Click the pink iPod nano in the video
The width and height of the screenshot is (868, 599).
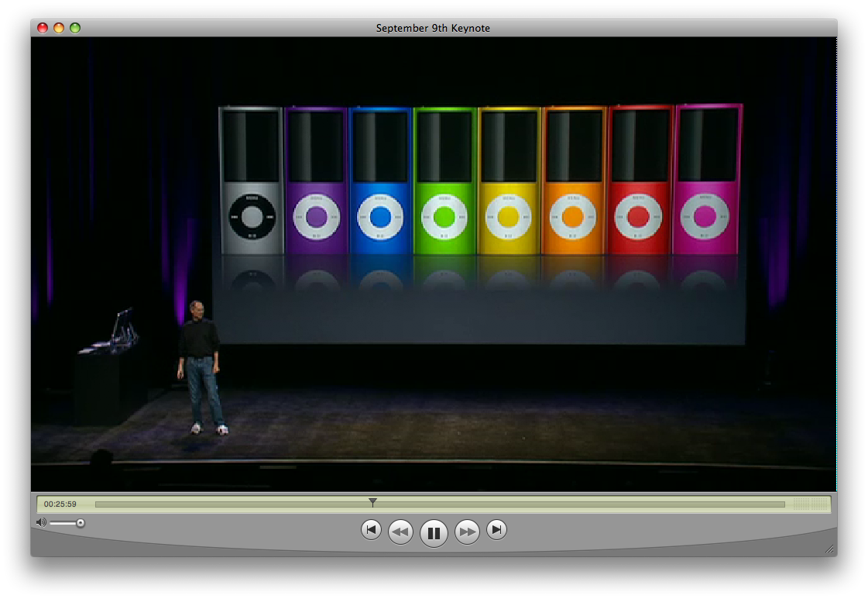click(x=706, y=180)
